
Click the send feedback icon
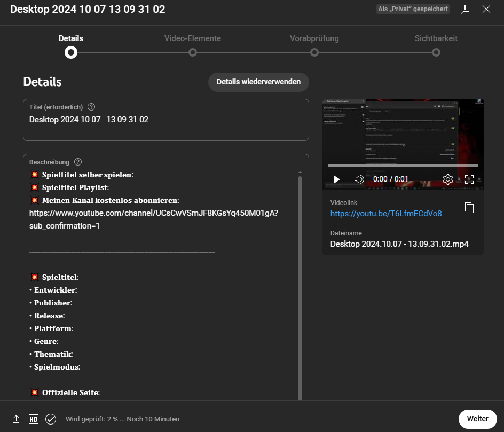tap(465, 9)
